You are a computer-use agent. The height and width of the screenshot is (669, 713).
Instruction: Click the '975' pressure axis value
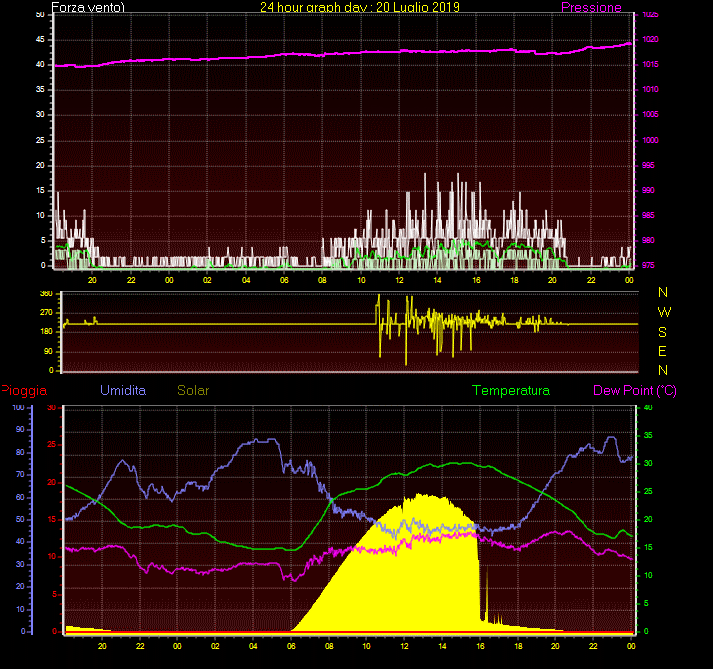[x=648, y=266]
